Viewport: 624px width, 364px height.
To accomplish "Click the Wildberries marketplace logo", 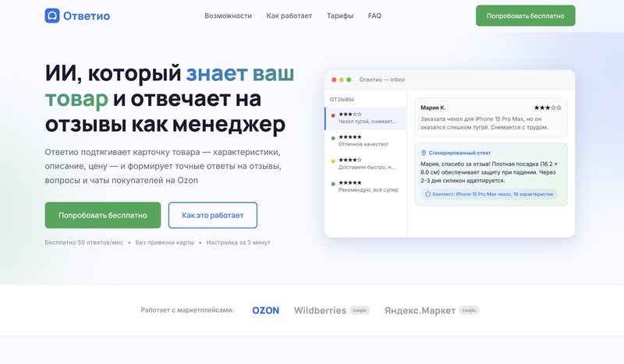I will [x=320, y=310].
